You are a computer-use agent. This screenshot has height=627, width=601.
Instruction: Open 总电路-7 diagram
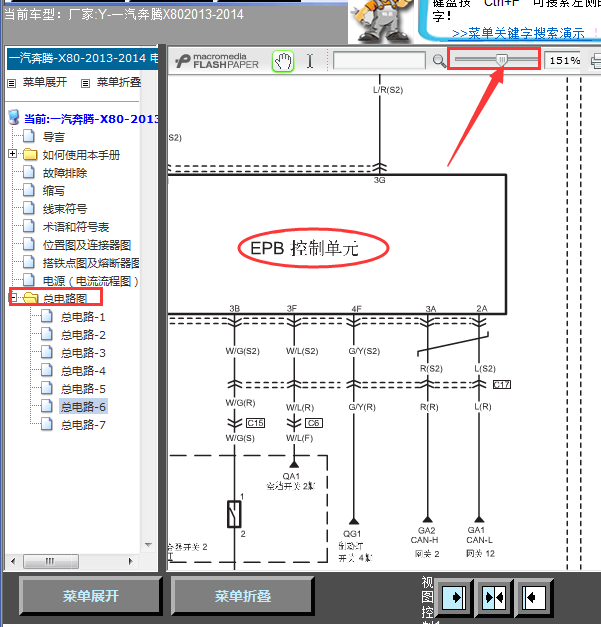83,425
